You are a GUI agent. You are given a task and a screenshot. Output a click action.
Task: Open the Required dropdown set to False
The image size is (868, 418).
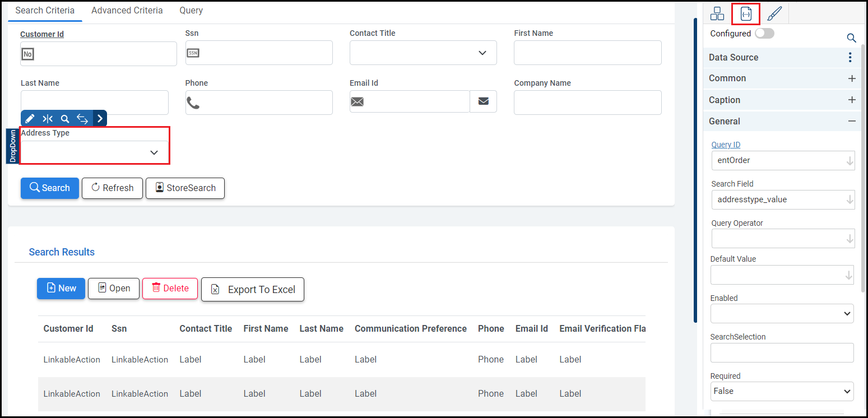782,391
